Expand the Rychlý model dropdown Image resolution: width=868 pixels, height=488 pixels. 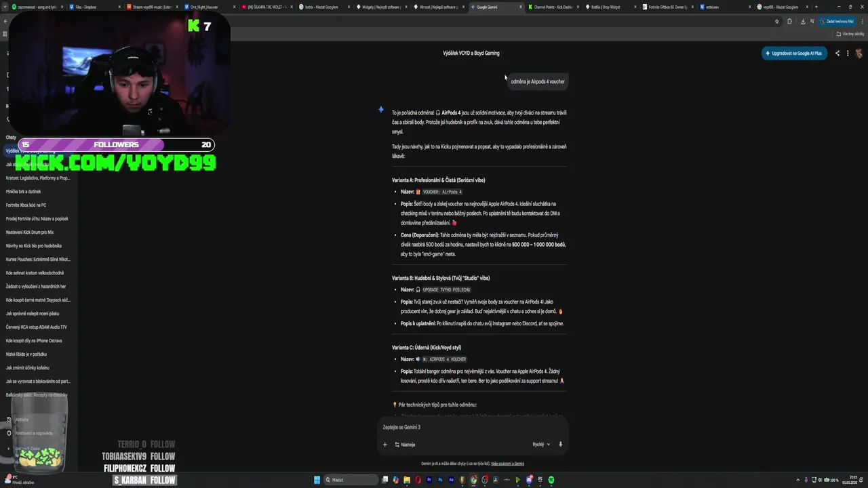click(541, 445)
